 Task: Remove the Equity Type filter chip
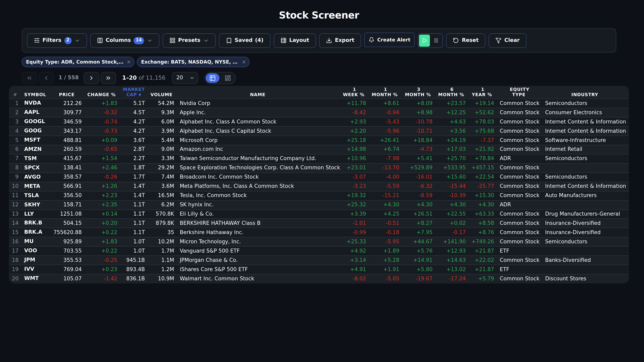(x=129, y=62)
